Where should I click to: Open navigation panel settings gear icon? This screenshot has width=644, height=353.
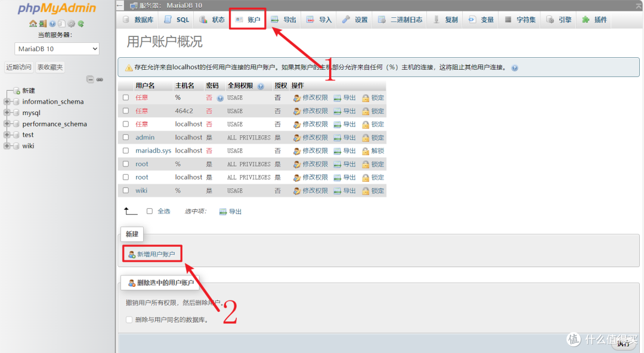coord(72,24)
